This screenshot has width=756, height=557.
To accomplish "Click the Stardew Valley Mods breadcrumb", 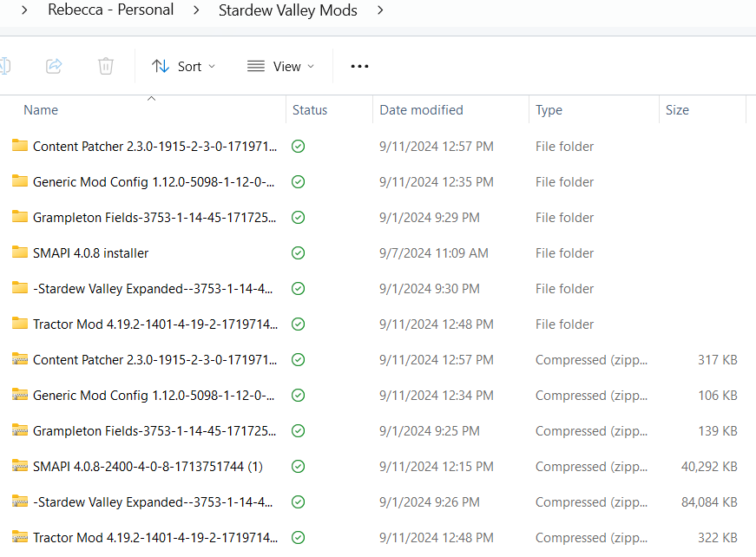I will [x=287, y=11].
